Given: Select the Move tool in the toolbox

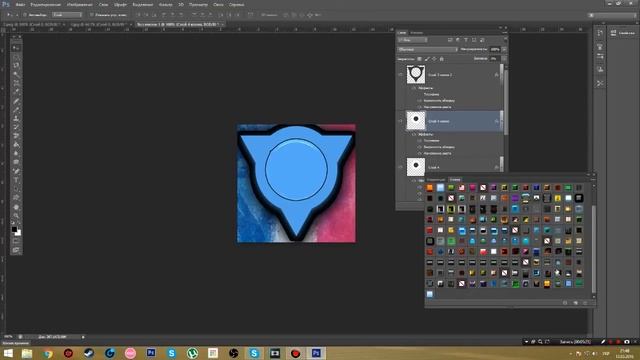Looking at the screenshot, I should click(x=16, y=48).
